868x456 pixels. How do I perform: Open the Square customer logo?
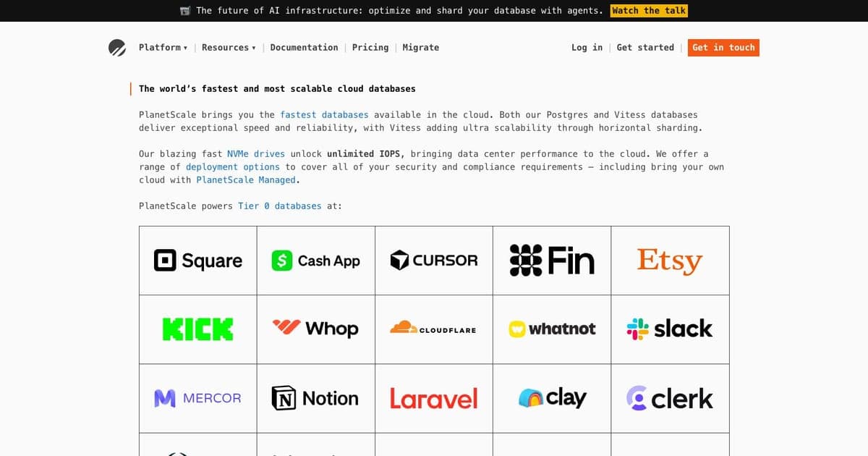(x=198, y=261)
